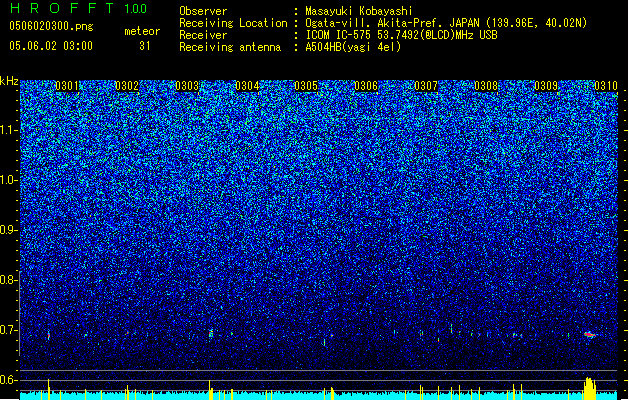The image size is (629, 400).
Task: Click observer name Masayuki Kobayashi
Action: (x=359, y=11)
